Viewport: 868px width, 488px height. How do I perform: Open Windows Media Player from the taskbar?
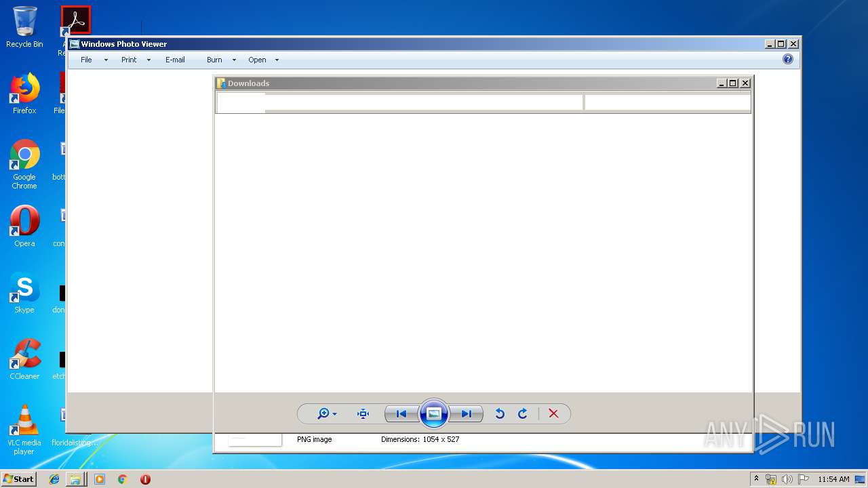(100, 479)
